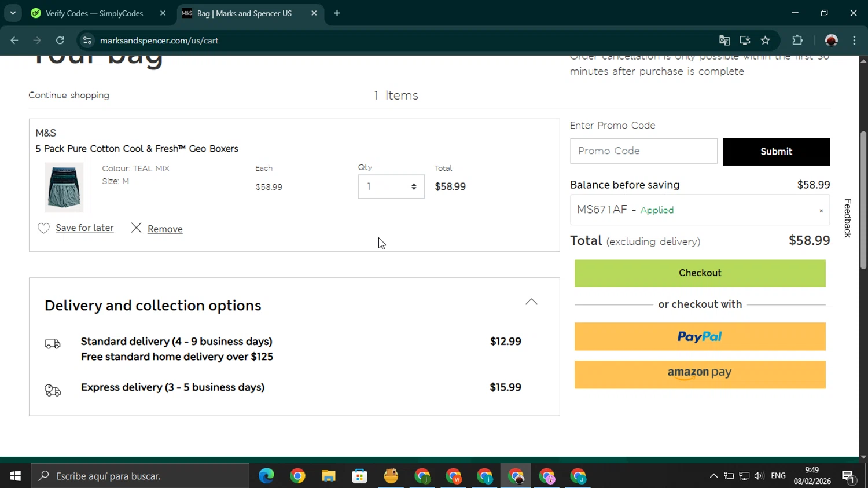Open Microsoft Edge from the taskbar
868x488 pixels.
266,476
